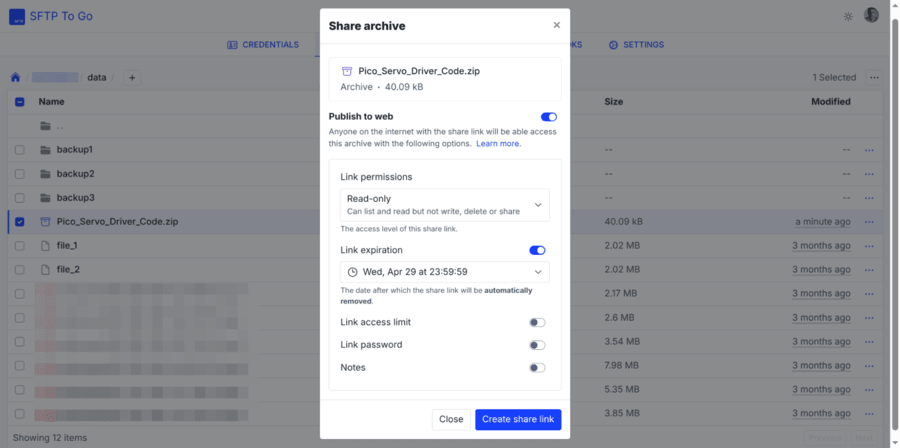Open the link expiration date dropdown
Viewport: 900px width, 448px height.
(445, 272)
